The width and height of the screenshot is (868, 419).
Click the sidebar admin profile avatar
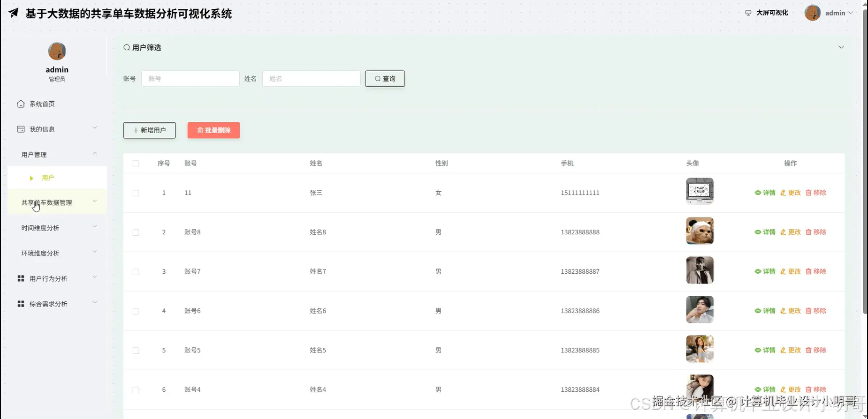click(57, 51)
